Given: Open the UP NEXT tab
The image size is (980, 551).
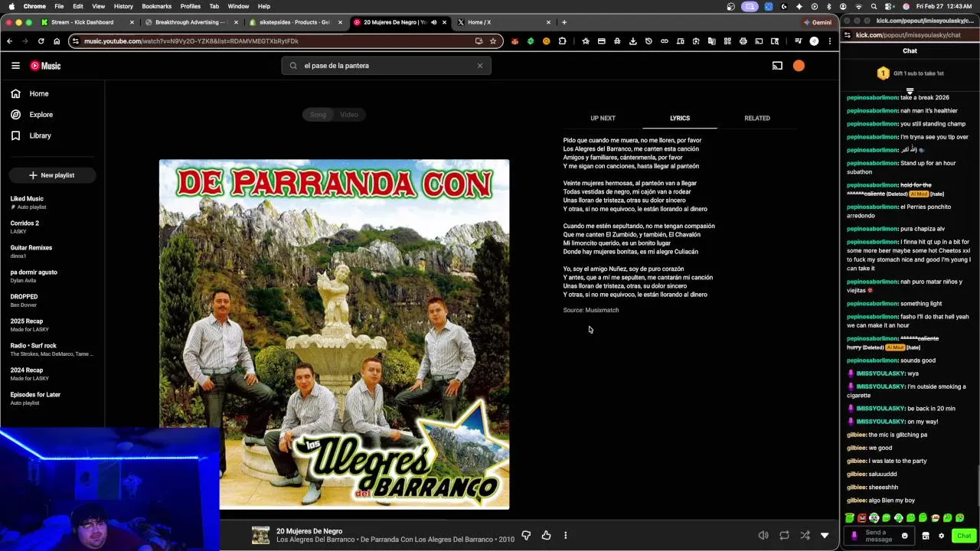Looking at the screenshot, I should pyautogui.click(x=603, y=118).
